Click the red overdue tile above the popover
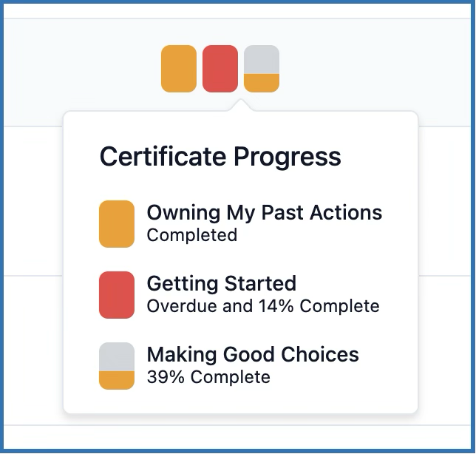The height and width of the screenshot is (454, 476). 220,69
